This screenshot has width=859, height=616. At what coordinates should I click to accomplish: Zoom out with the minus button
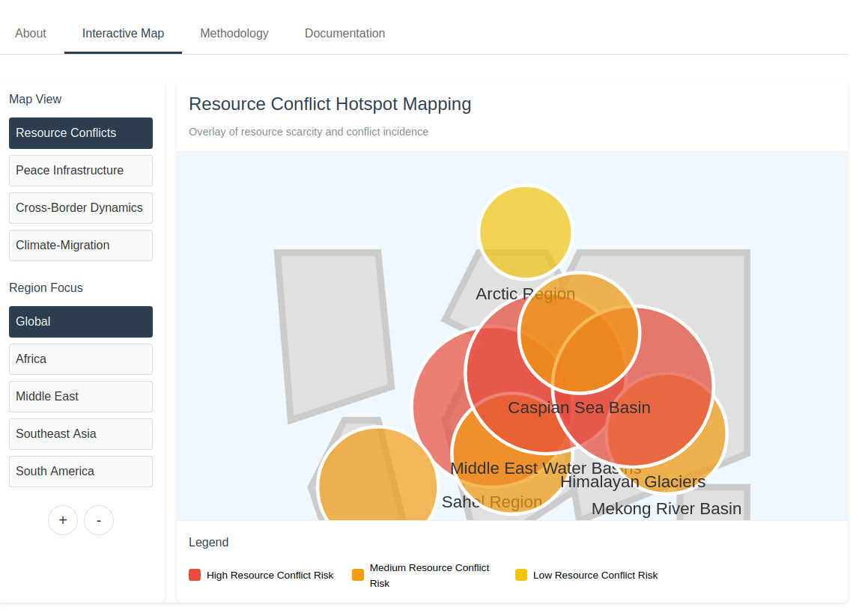pos(99,520)
